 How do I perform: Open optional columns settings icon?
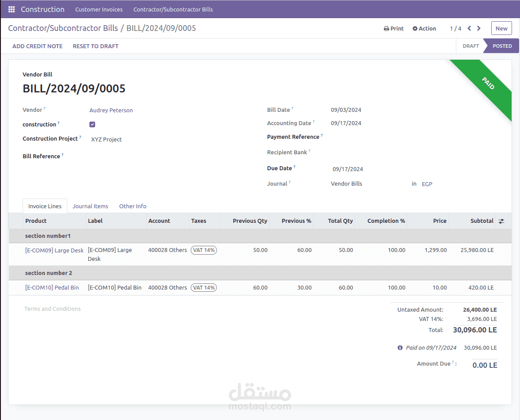(x=501, y=221)
